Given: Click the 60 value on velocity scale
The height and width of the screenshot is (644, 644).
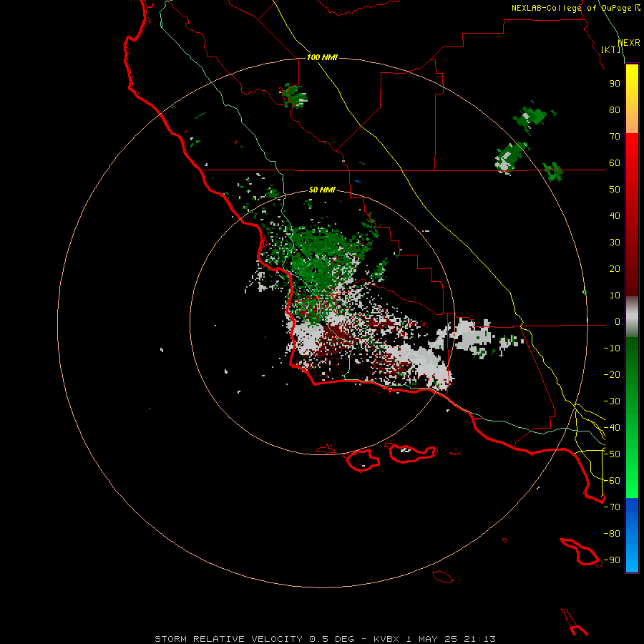Looking at the screenshot, I should click(x=615, y=163).
